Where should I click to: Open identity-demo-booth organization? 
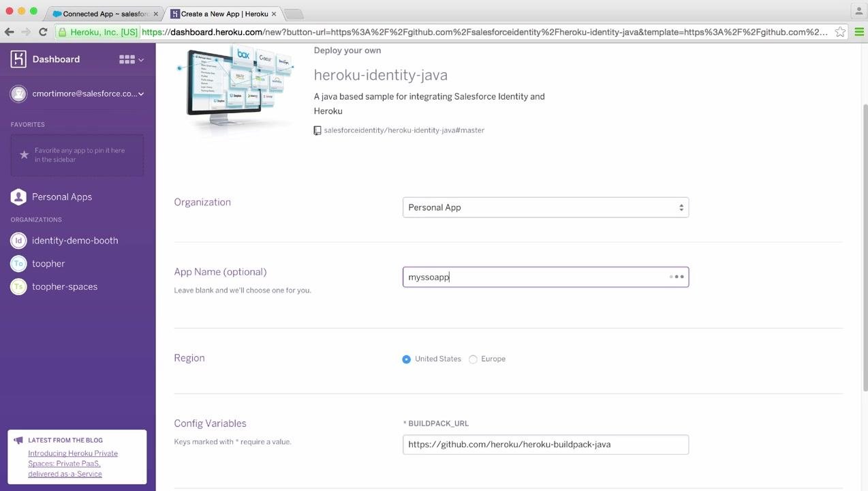tap(75, 241)
